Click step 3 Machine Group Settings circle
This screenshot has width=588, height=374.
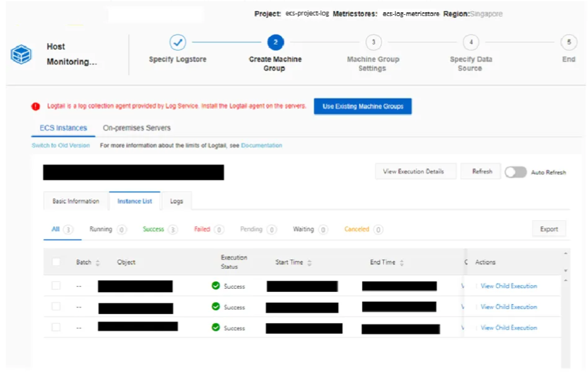[x=373, y=42]
